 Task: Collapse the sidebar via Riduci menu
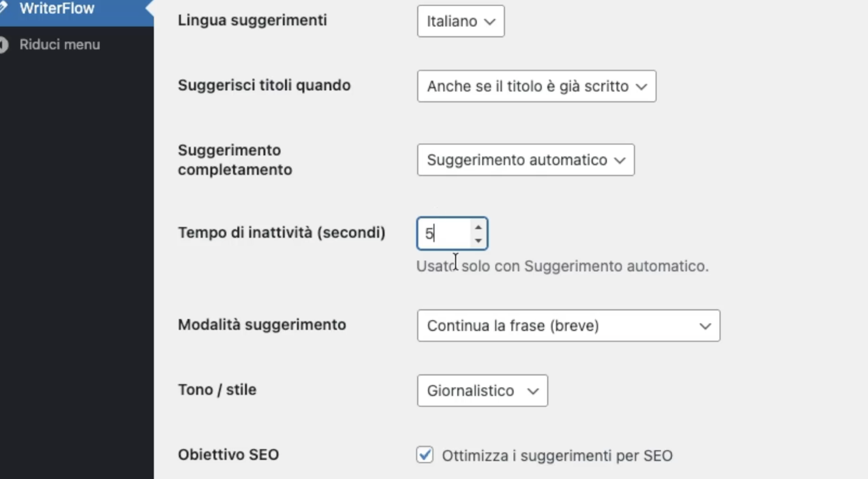coord(59,44)
